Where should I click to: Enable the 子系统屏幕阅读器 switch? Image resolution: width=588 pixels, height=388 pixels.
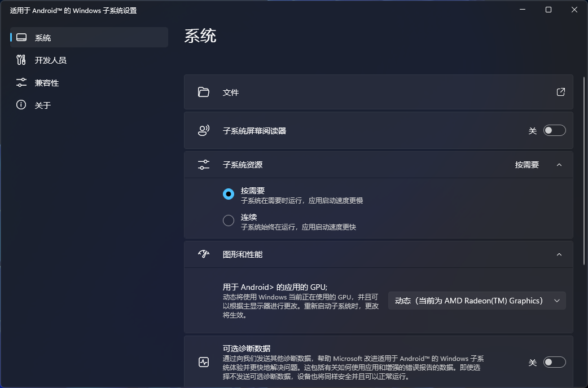pos(554,130)
